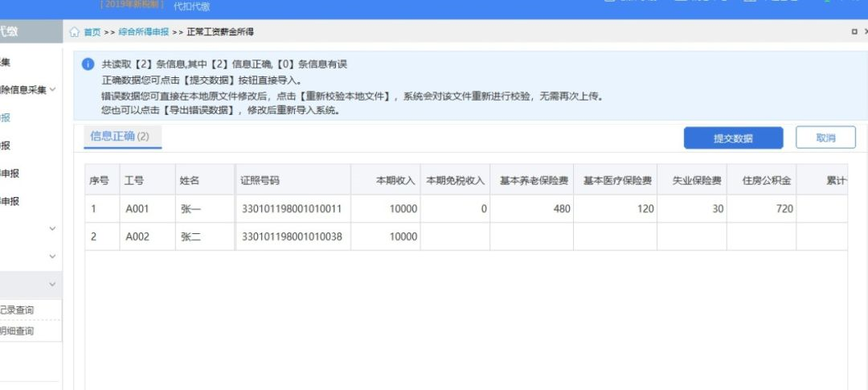Viewport: 868px width, 390px height.
Task: Click the 本期收入 column header
Action: click(395, 181)
